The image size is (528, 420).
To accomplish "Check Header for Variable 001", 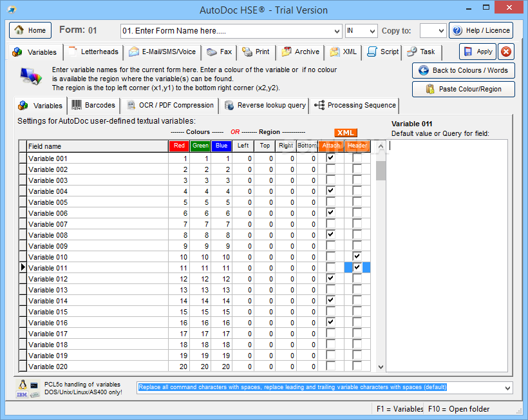I will click(x=357, y=158).
